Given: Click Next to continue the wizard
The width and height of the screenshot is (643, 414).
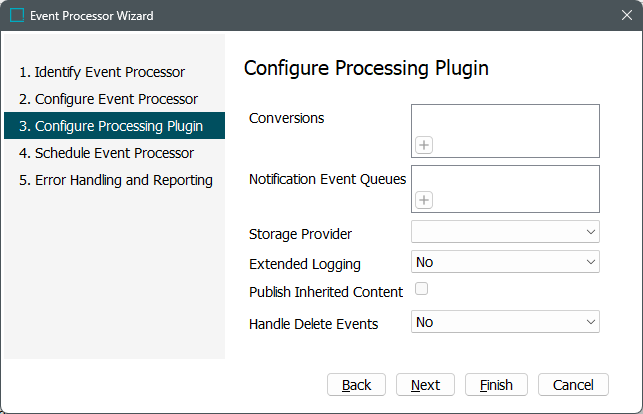Looking at the screenshot, I should (425, 385).
